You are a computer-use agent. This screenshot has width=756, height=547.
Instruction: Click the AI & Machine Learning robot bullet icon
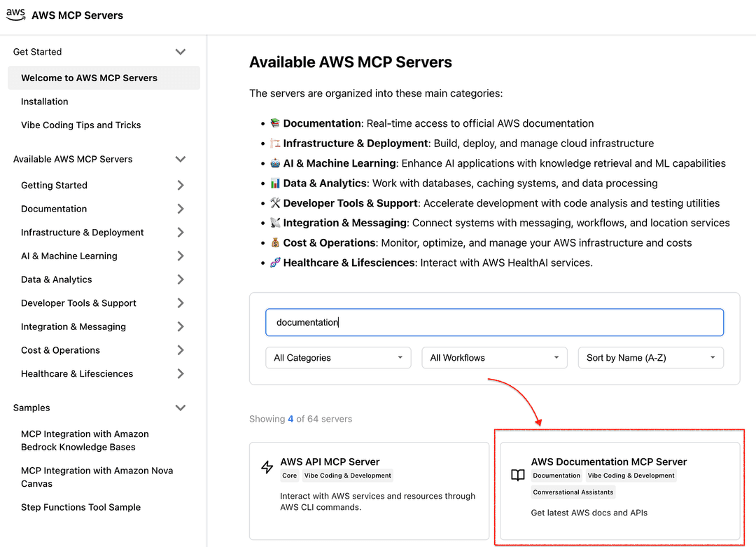coord(275,163)
